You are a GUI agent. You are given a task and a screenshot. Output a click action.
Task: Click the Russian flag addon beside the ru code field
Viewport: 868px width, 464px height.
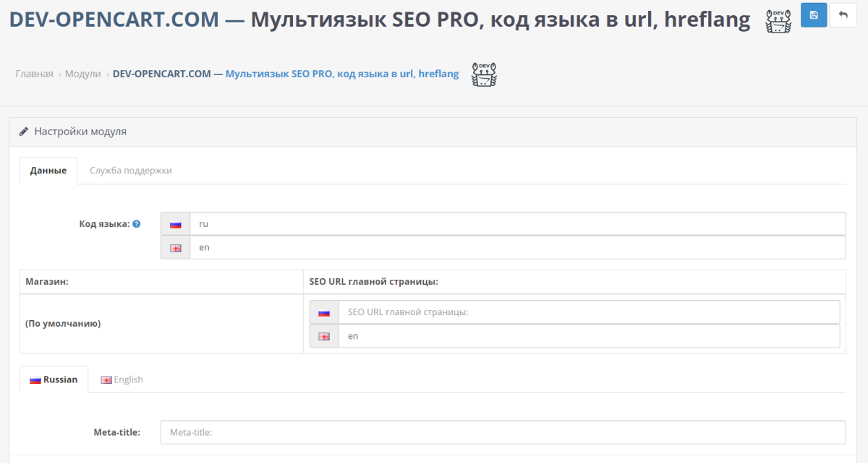click(x=175, y=224)
